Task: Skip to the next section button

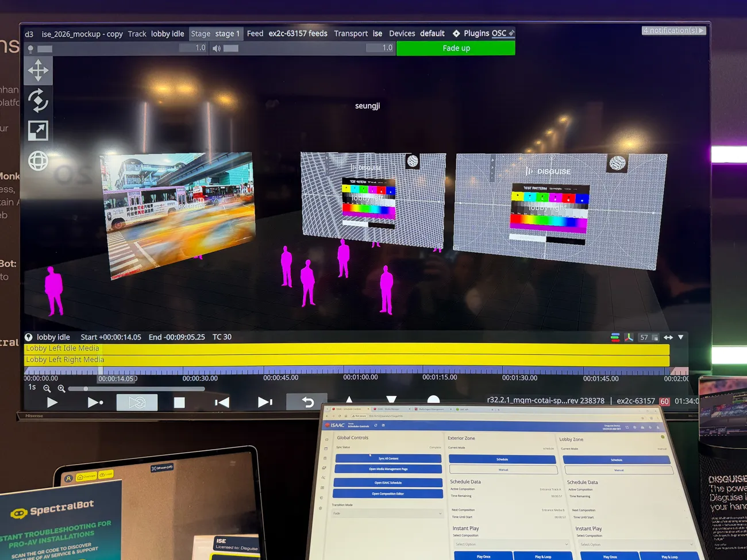Action: click(264, 403)
